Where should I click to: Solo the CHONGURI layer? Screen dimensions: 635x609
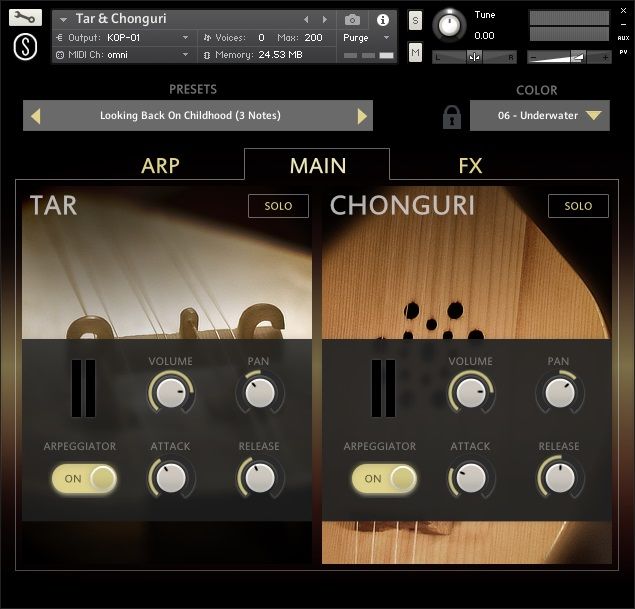(x=578, y=206)
